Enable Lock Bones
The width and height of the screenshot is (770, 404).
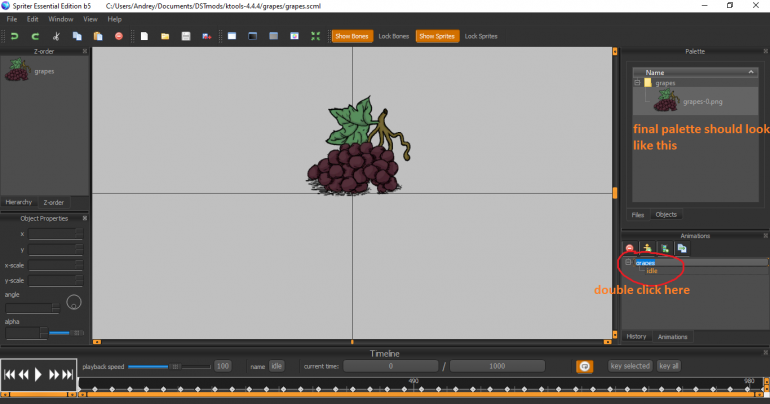[394, 37]
